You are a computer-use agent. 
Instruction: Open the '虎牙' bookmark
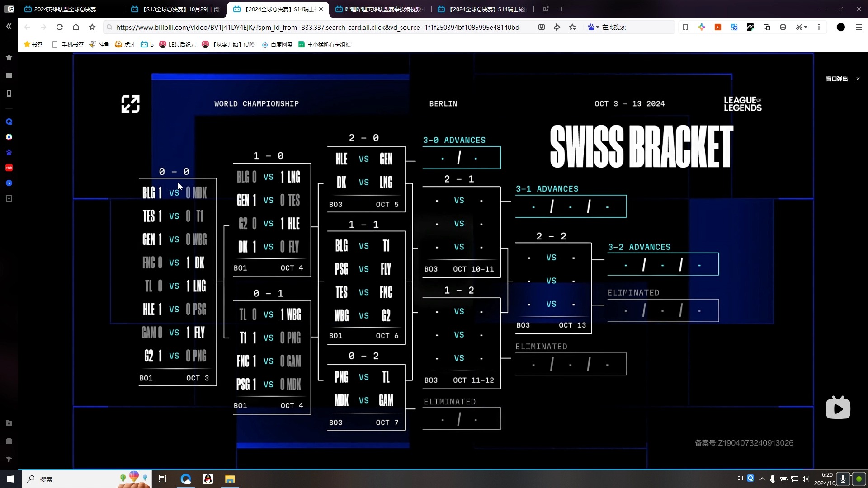(x=125, y=44)
